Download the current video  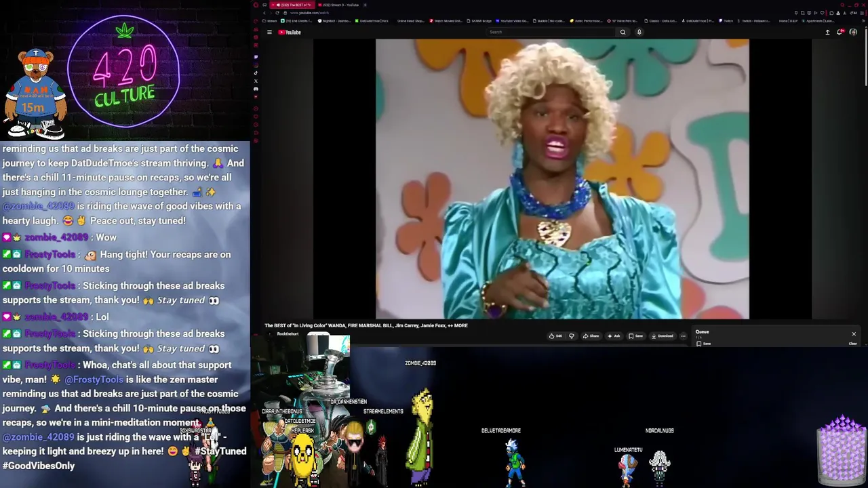(x=663, y=336)
